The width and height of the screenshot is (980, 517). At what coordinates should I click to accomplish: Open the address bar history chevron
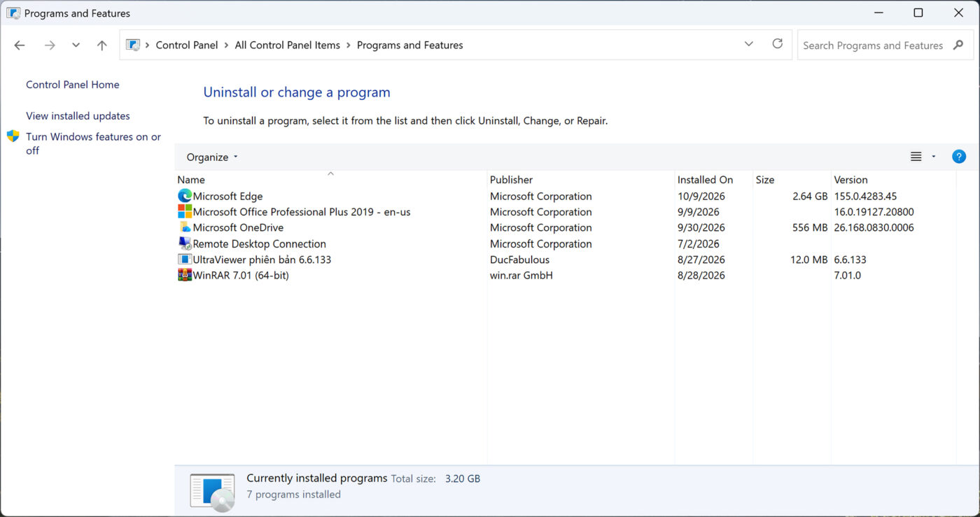click(749, 44)
